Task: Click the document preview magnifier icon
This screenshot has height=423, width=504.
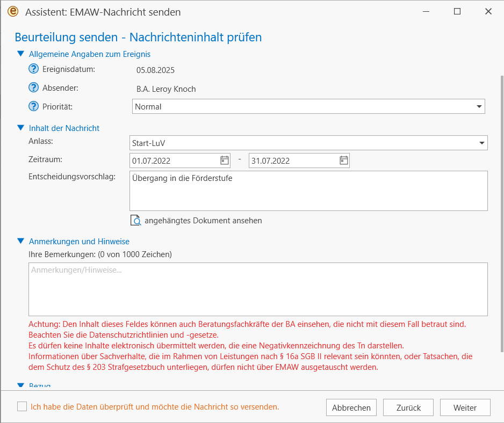Action: pyautogui.click(x=135, y=221)
